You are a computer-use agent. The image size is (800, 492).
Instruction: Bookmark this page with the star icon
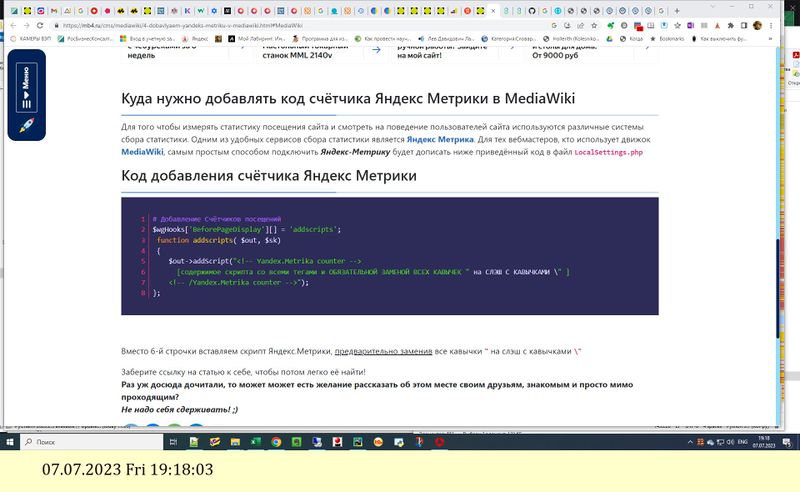tap(594, 25)
